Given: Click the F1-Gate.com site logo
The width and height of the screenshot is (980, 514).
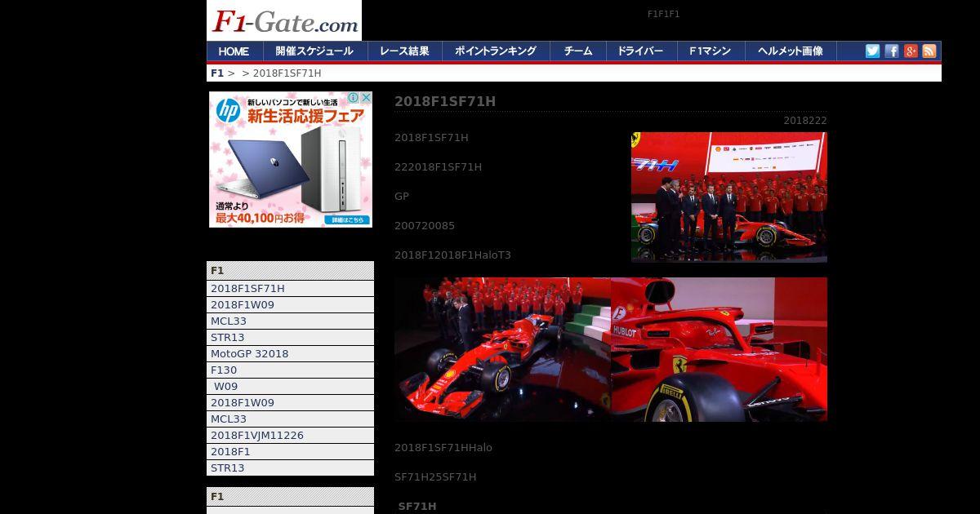Looking at the screenshot, I should coord(284,20).
